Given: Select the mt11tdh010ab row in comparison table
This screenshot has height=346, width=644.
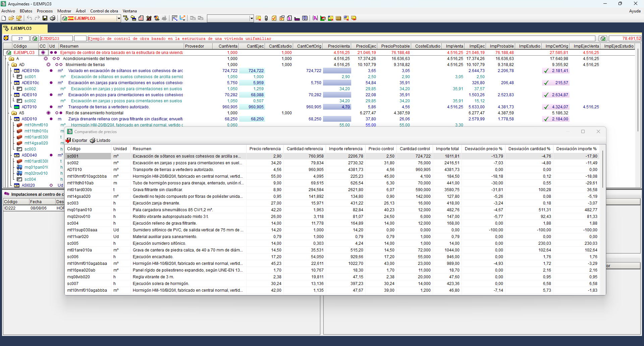Looking at the screenshot, I should [80, 183].
